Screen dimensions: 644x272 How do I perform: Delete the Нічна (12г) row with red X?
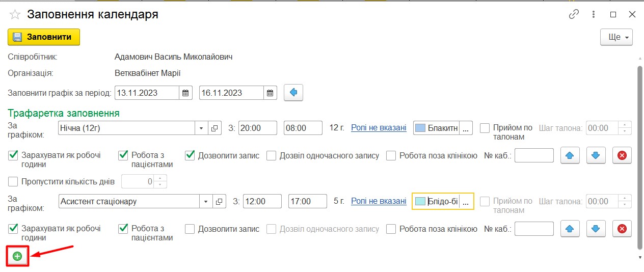pos(622,155)
